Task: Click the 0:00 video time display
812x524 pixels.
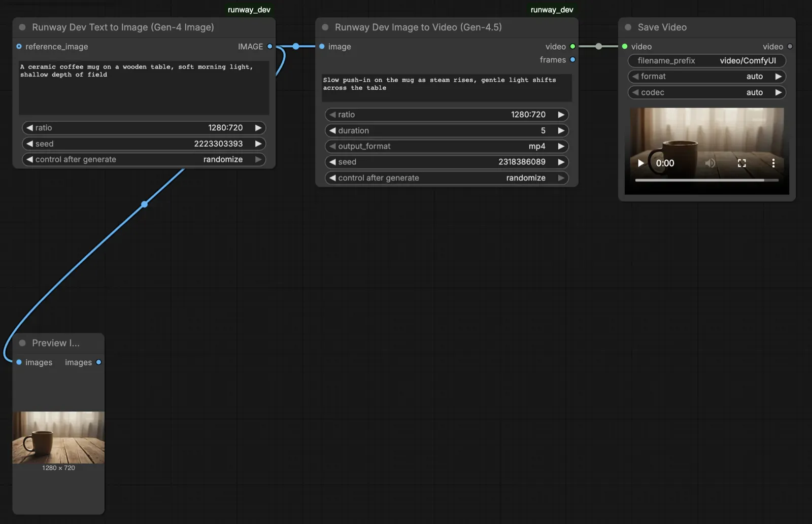Action: 665,163
